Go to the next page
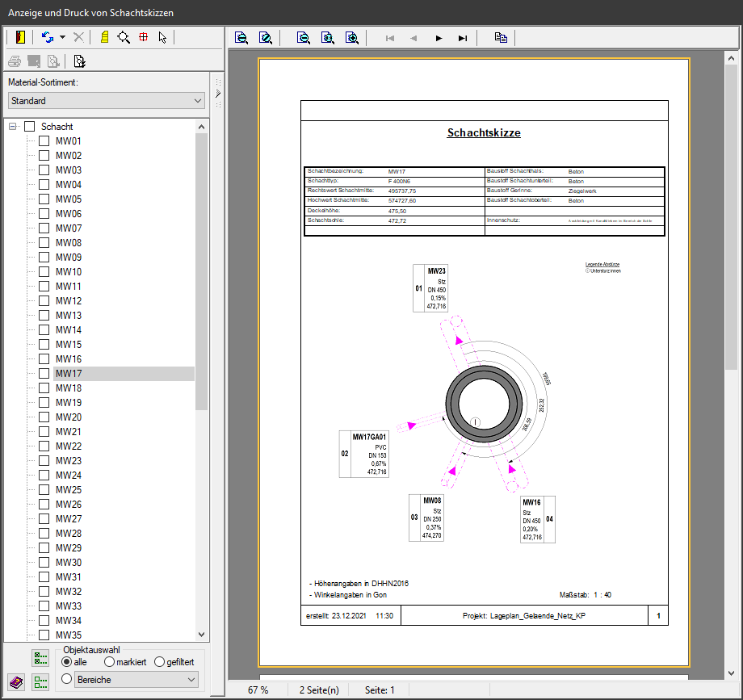Viewport: 743px width, 700px height. pos(439,38)
